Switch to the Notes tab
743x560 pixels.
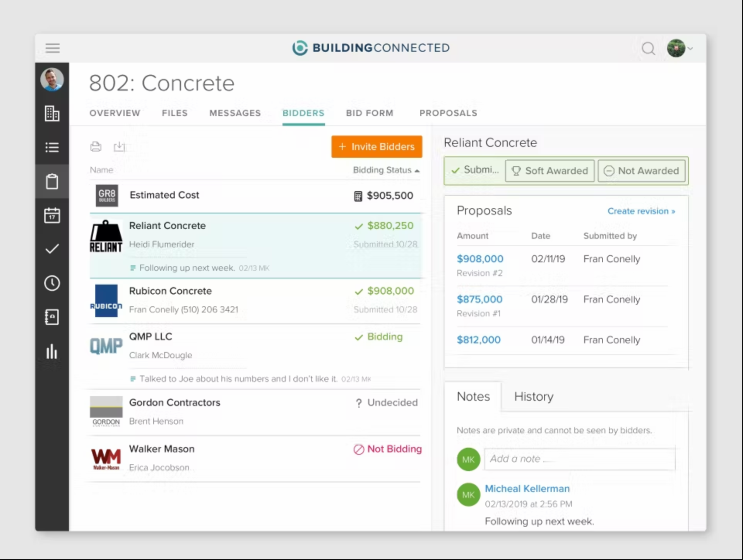pyautogui.click(x=473, y=396)
